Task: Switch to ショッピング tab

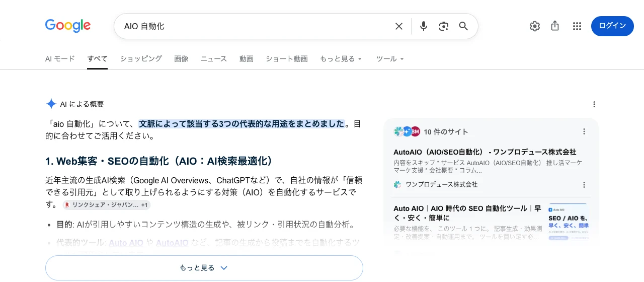Action: coord(141,59)
